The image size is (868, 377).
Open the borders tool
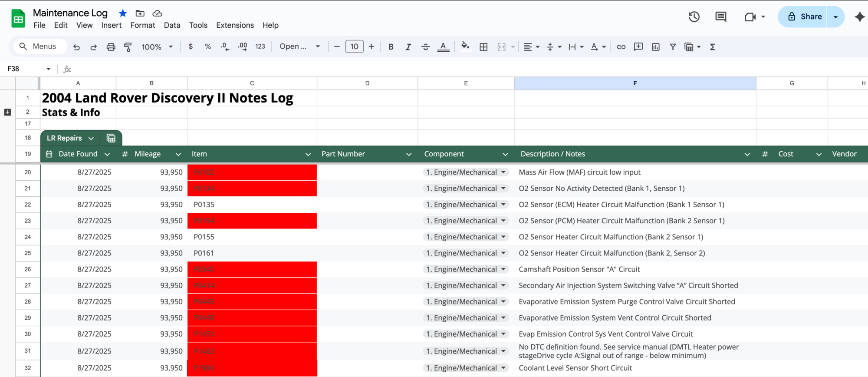point(483,47)
